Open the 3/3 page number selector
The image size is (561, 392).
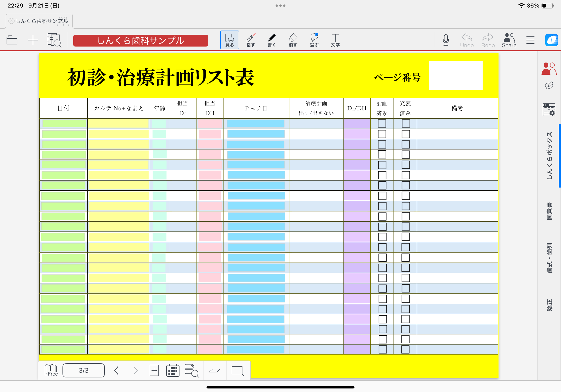84,370
